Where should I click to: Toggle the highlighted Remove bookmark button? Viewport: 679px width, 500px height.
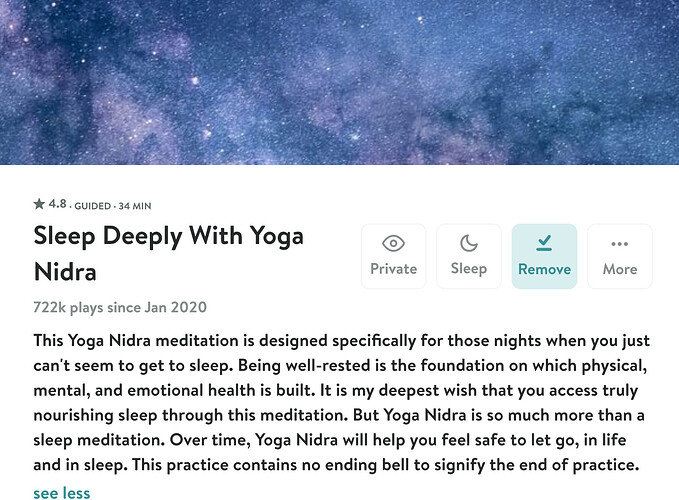click(544, 256)
